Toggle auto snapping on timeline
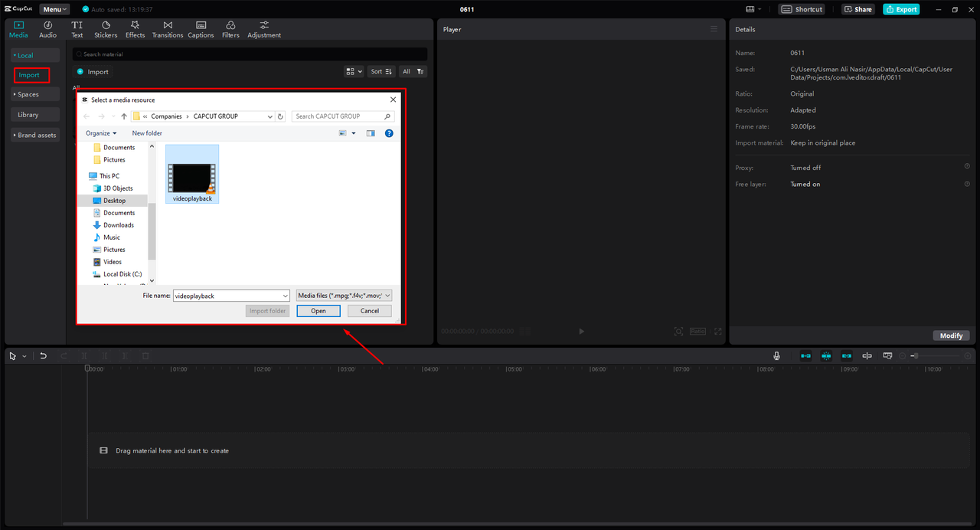Viewport: 980px width, 530px height. (x=827, y=356)
